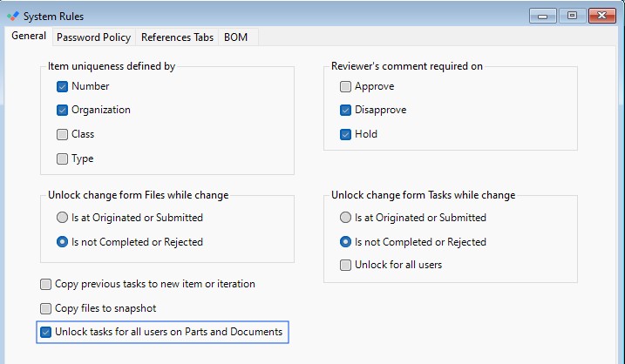Toggle the Hold comment checkbox
Viewport: 625px width, 364px height.
pyautogui.click(x=345, y=135)
